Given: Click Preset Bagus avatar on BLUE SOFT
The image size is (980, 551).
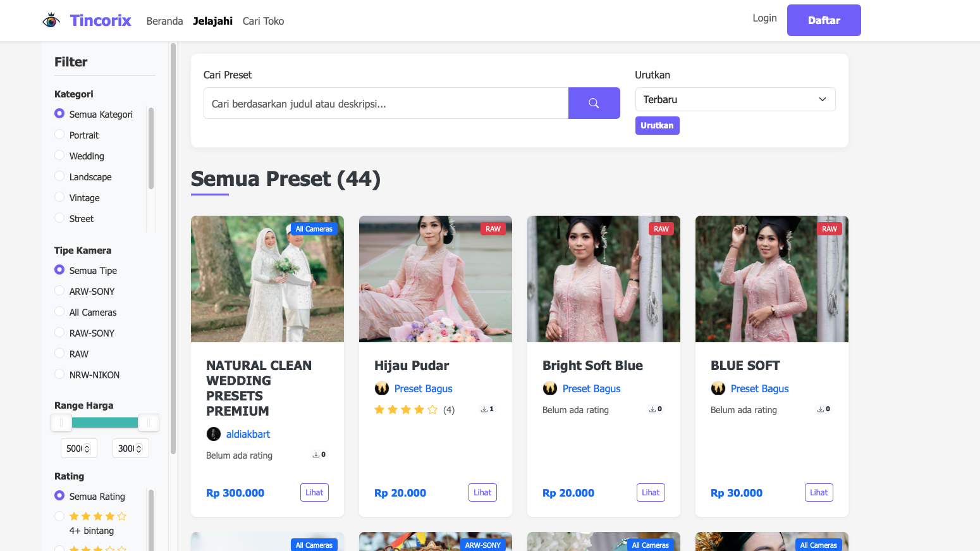Looking at the screenshot, I should (x=718, y=388).
